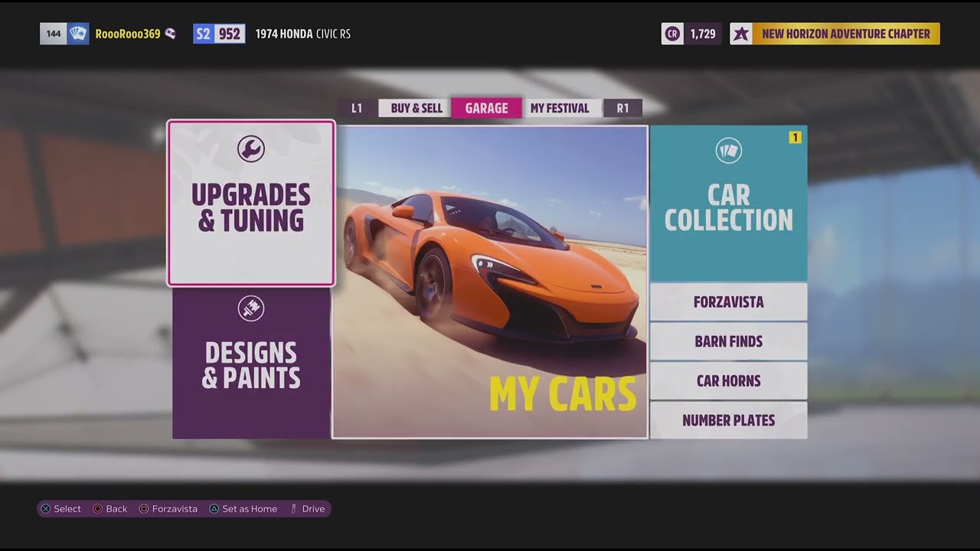Click the R1 next tab button
Image resolution: width=980 pixels, height=551 pixels.
point(622,108)
